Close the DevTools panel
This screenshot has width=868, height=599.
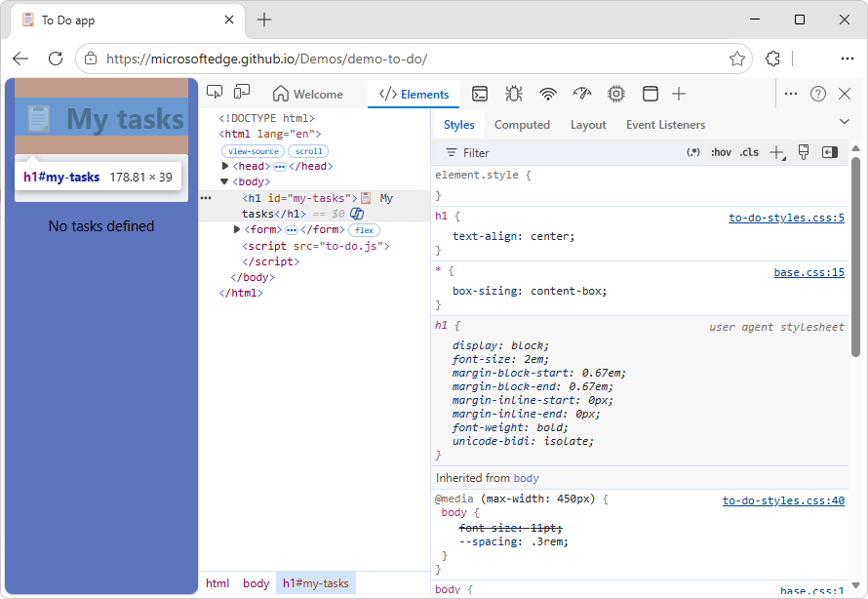click(x=845, y=94)
